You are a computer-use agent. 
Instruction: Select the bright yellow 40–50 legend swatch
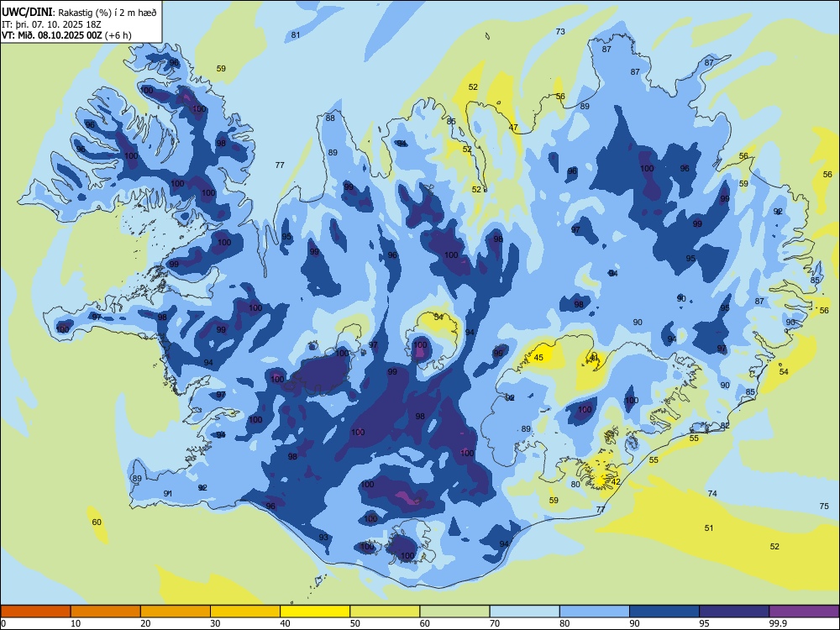pyautogui.click(x=315, y=612)
